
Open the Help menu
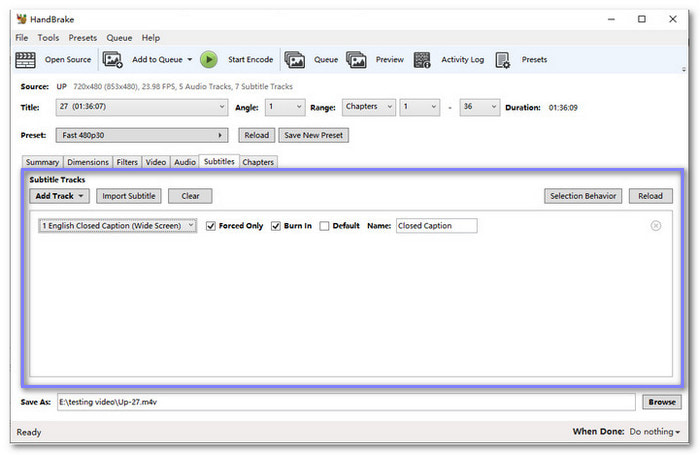tap(151, 38)
